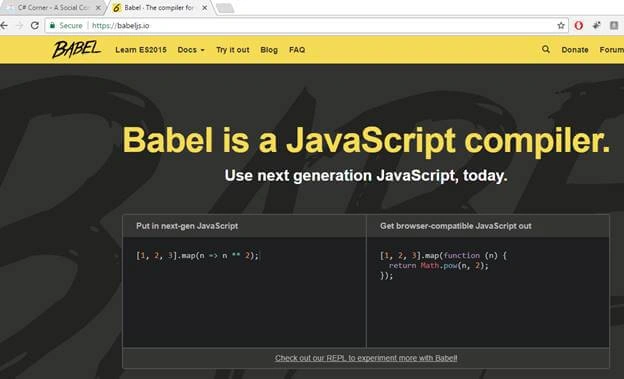The height and width of the screenshot is (379, 624).
Task: Click the red Opera extension icon
Action: pyautogui.click(x=579, y=25)
